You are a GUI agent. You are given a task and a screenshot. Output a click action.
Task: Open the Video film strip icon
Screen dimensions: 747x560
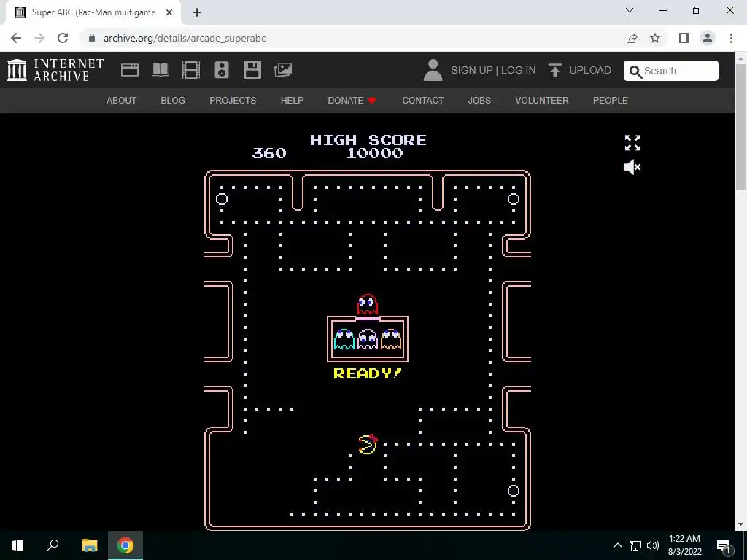(x=190, y=70)
